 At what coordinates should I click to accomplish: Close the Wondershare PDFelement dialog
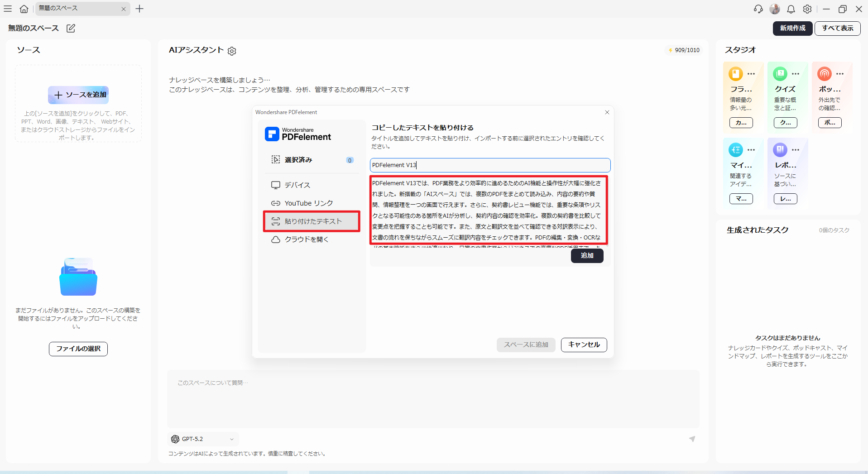tap(607, 112)
